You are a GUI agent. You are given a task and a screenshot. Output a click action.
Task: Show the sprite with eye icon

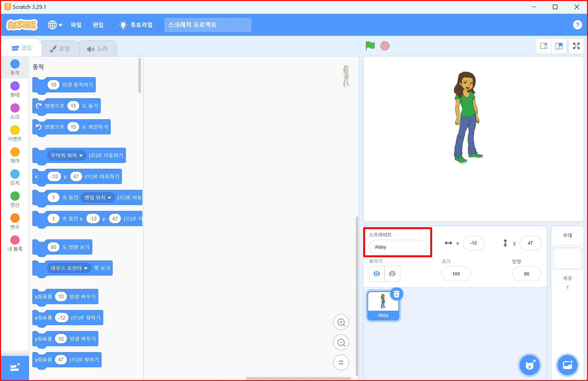pyautogui.click(x=377, y=274)
